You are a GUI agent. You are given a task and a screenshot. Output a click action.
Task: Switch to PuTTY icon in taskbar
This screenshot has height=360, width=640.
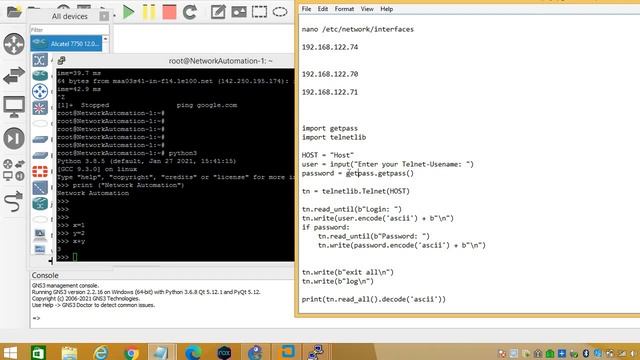tap(317, 352)
